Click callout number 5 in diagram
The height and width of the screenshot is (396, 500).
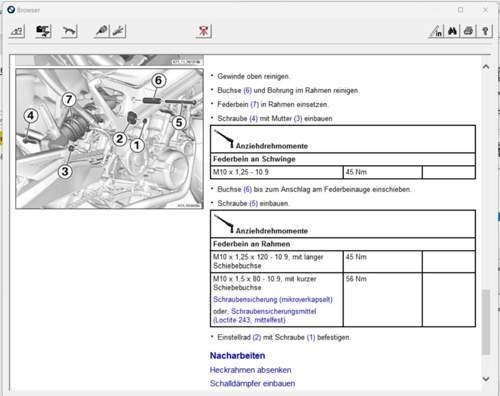click(179, 123)
